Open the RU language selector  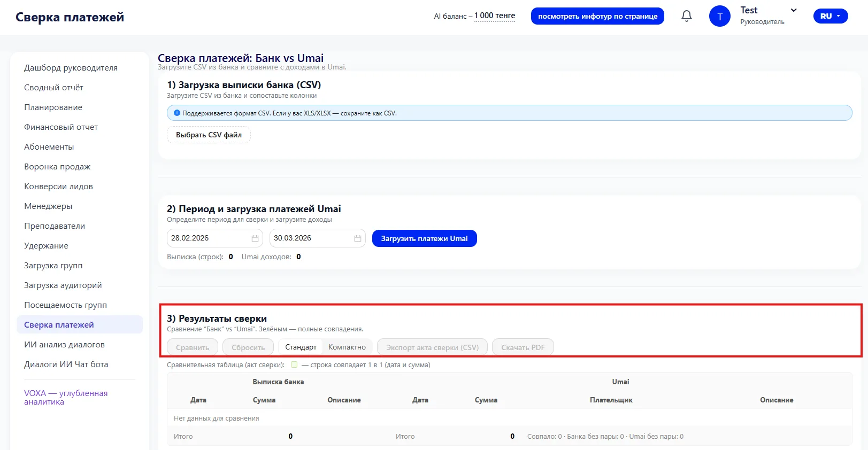point(831,16)
